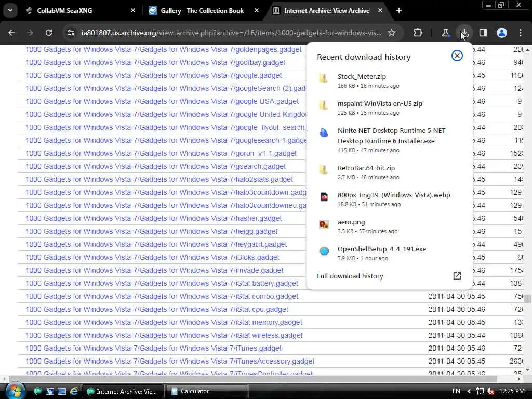Click the vertical scrollbar down arrow

click(528, 370)
